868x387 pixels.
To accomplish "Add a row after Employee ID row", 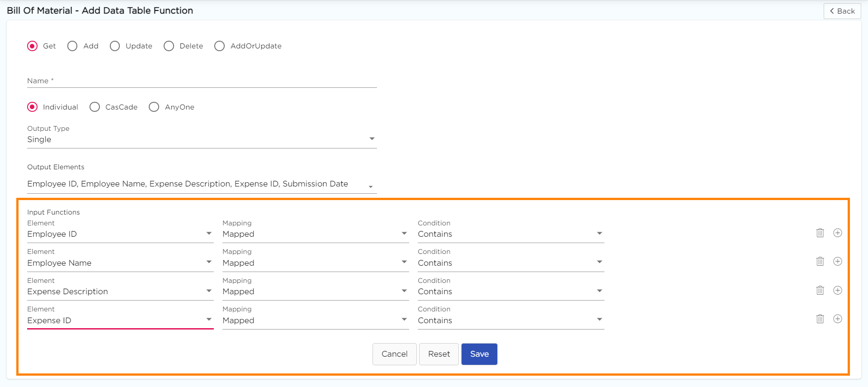I will coord(838,233).
